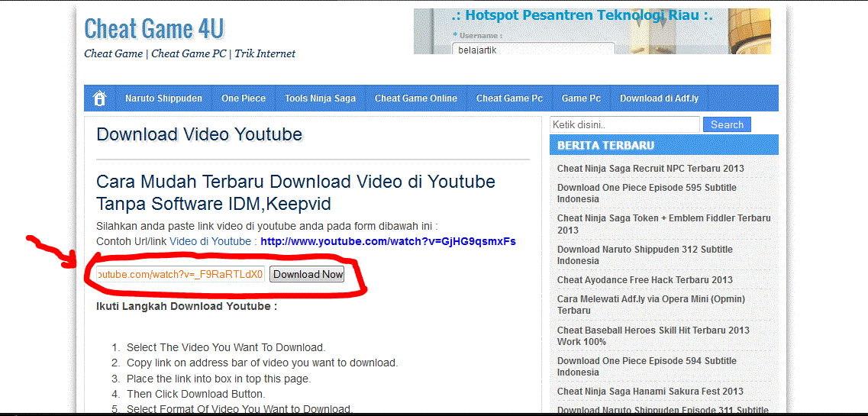This screenshot has height=416, width=868.
Task: Click the home icon in navigation bar
Action: [x=100, y=98]
